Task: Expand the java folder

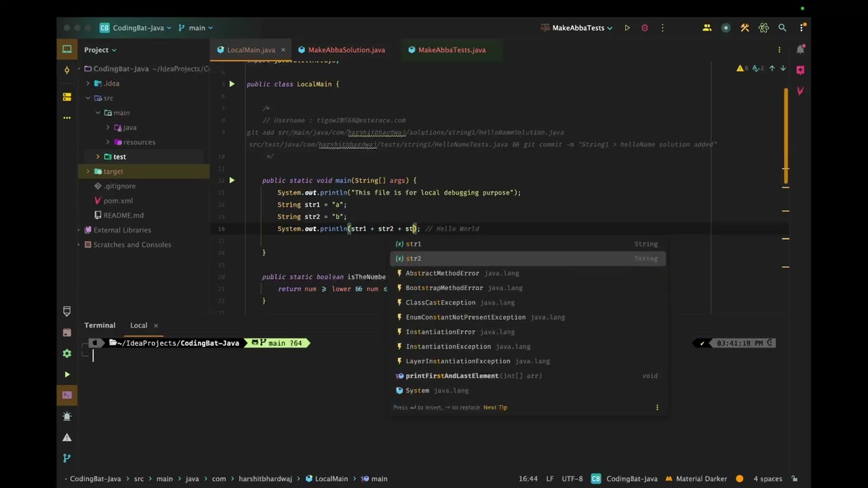Action: (x=108, y=127)
